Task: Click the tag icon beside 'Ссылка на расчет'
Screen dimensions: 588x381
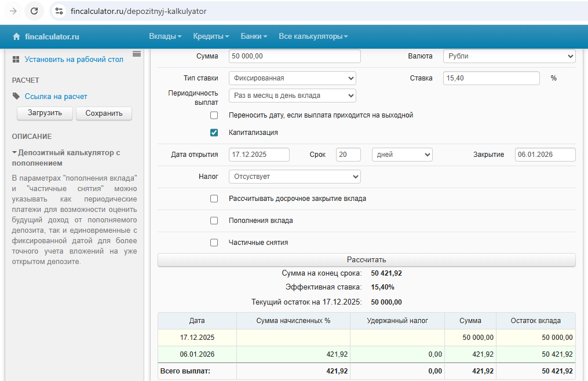Action: [16, 96]
